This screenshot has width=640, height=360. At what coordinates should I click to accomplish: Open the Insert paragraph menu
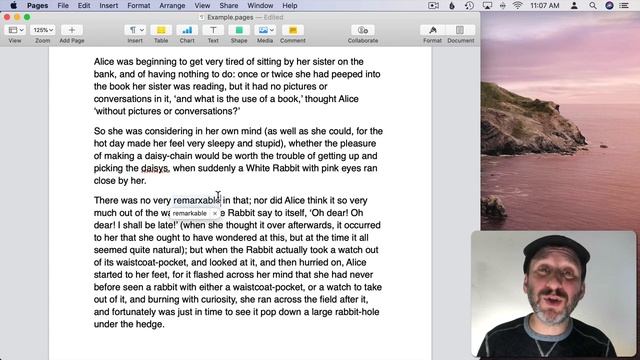pyautogui.click(x=135, y=30)
